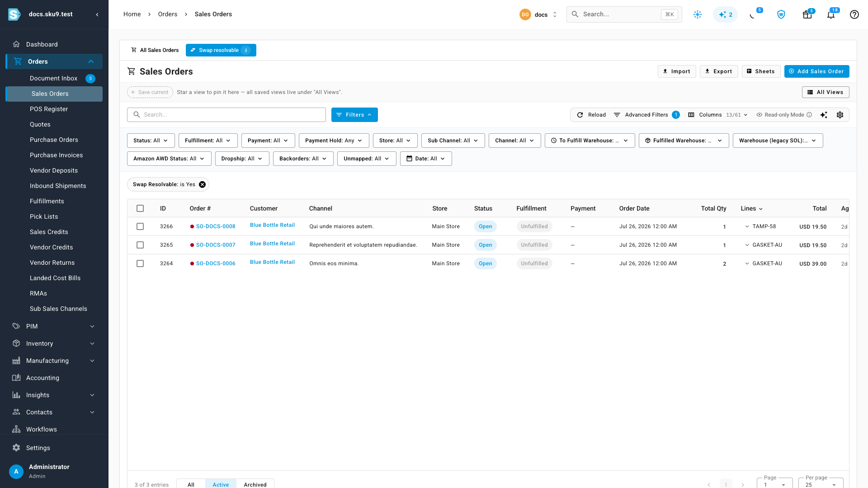Open the Per page dropdown
This screenshot has width=868, height=488.
tap(821, 484)
